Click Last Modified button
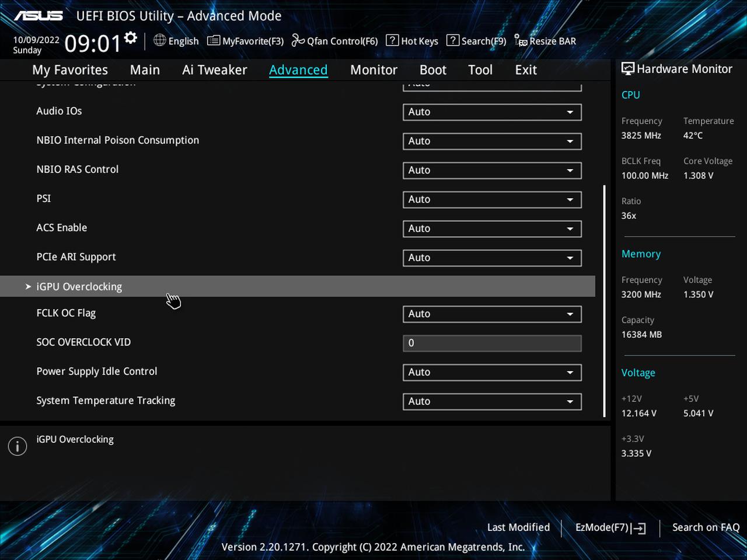The height and width of the screenshot is (560, 747). coord(518,527)
